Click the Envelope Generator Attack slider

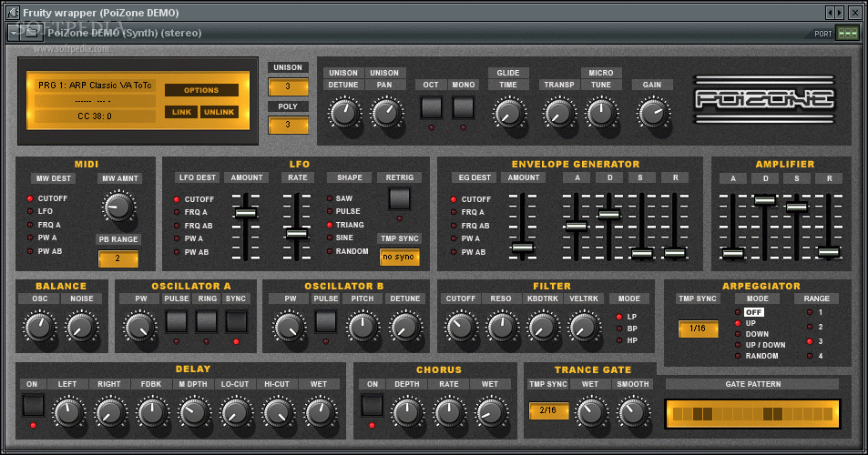[577, 226]
